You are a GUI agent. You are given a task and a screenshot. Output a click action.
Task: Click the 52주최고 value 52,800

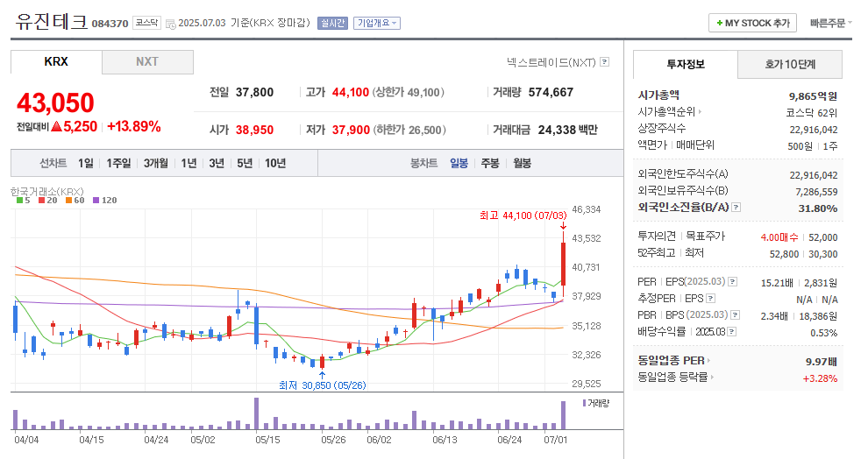point(784,254)
